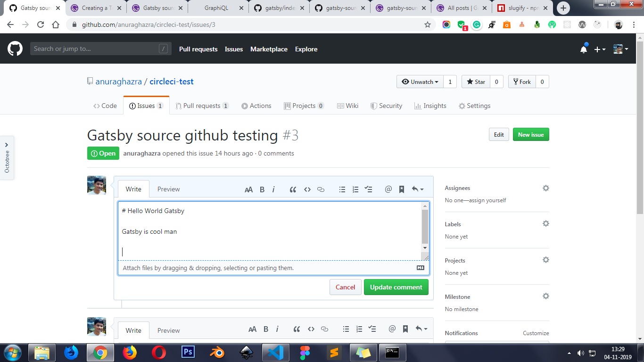644x362 pixels.
Task: Switch to the GraphiQL browser tab
Action: pos(216,8)
